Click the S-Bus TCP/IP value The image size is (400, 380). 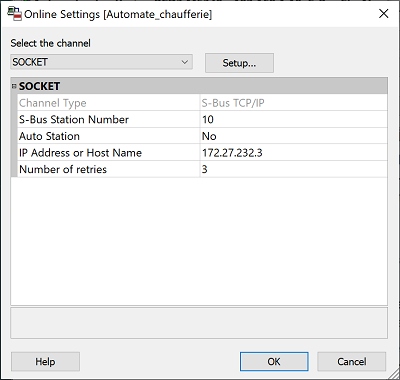click(x=233, y=103)
